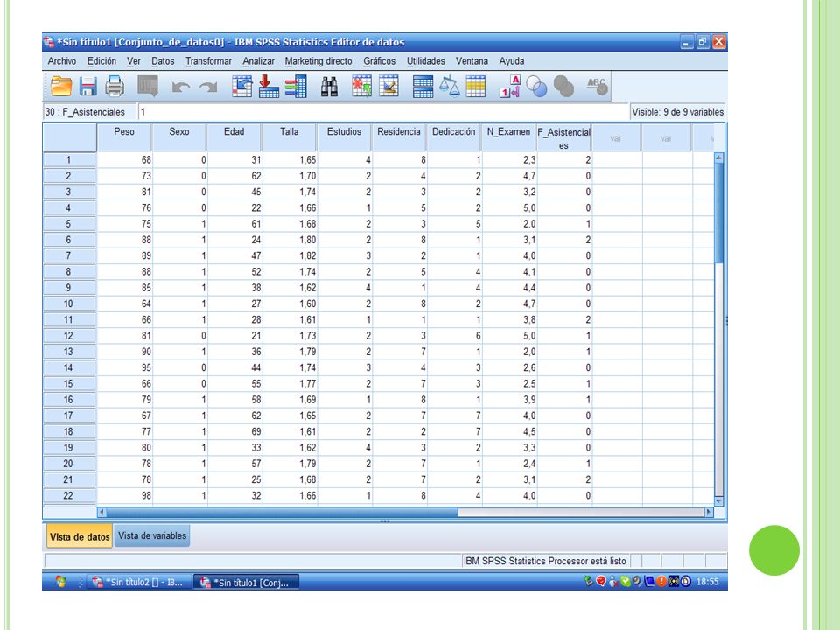The height and width of the screenshot is (630, 840).
Task: Open the Ventana menu
Action: pos(472,61)
